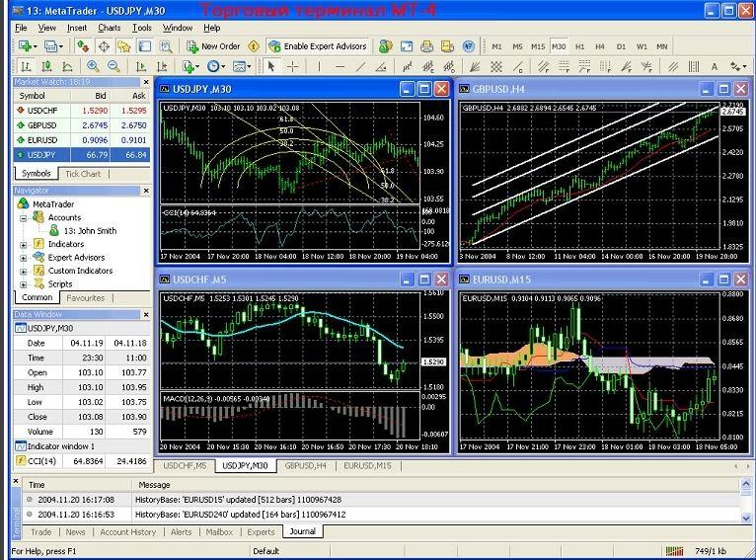This screenshot has width=756, height=560.
Task: Open the File menu
Action: click(21, 28)
